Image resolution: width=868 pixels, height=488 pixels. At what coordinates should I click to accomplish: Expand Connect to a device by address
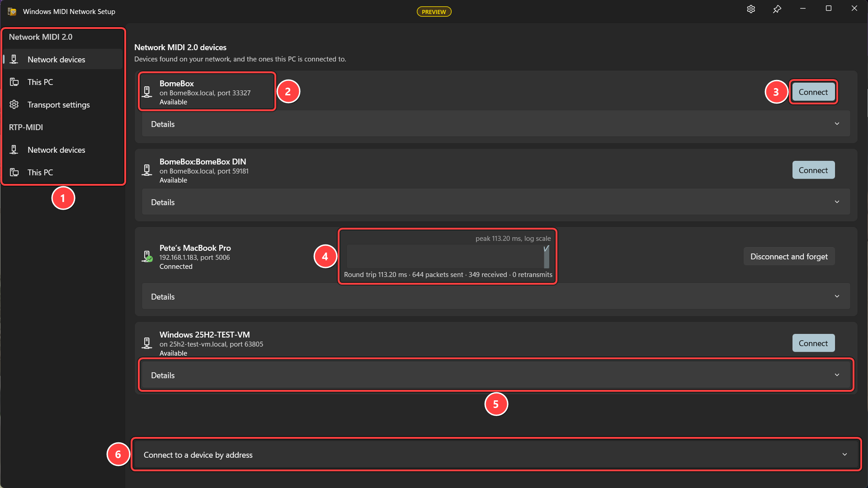tap(496, 455)
